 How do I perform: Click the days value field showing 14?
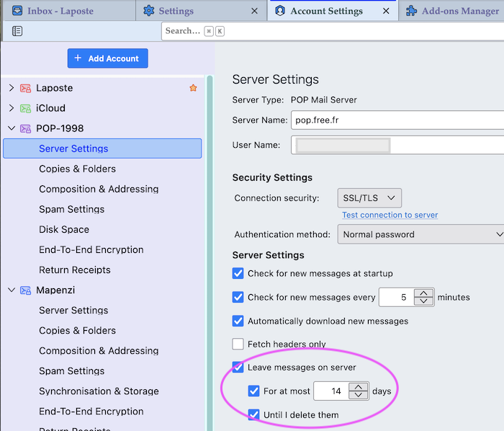pyautogui.click(x=331, y=391)
